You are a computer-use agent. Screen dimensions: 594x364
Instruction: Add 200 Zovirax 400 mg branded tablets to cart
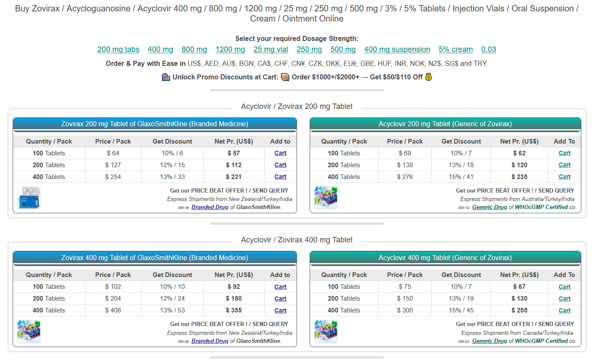tap(280, 299)
